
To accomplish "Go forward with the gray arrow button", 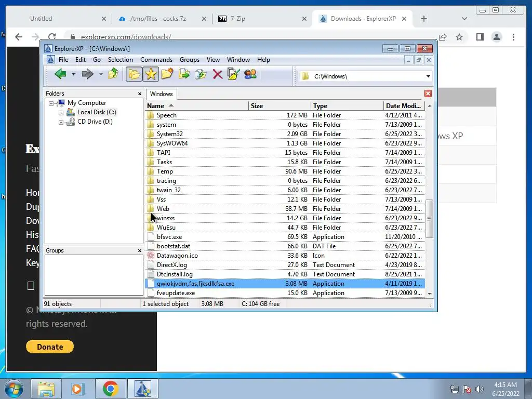I will click(x=87, y=74).
